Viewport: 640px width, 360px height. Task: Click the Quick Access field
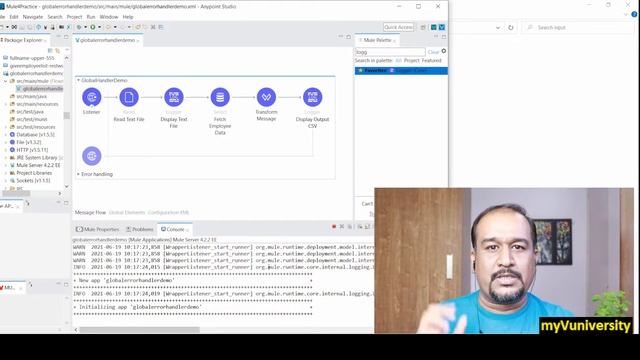(398, 27)
